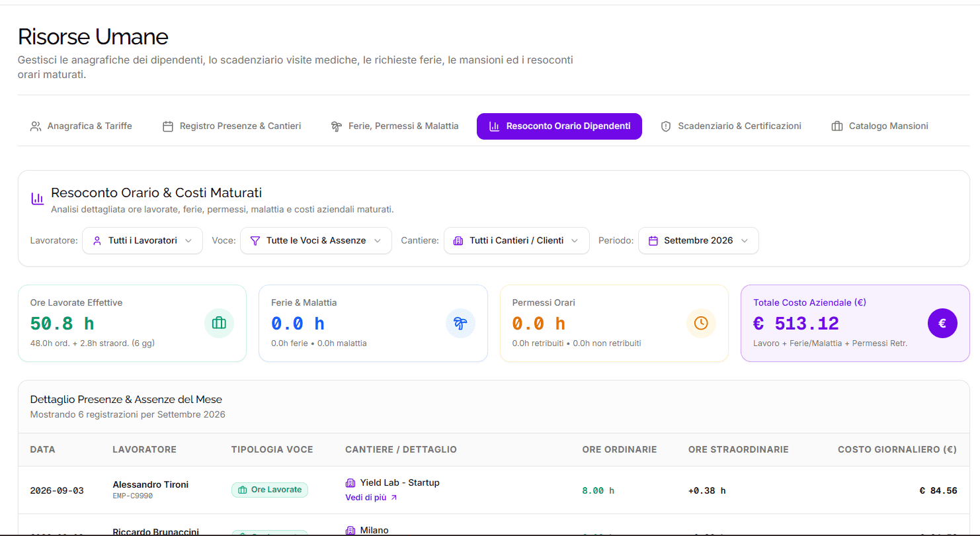Switch to Anagrafica & Tariffe tab

coord(81,126)
